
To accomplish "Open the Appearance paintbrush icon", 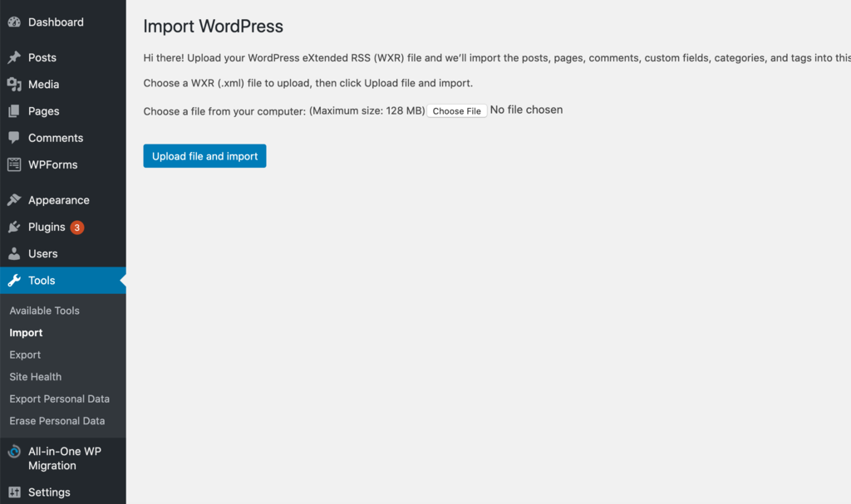I will pos(14,199).
